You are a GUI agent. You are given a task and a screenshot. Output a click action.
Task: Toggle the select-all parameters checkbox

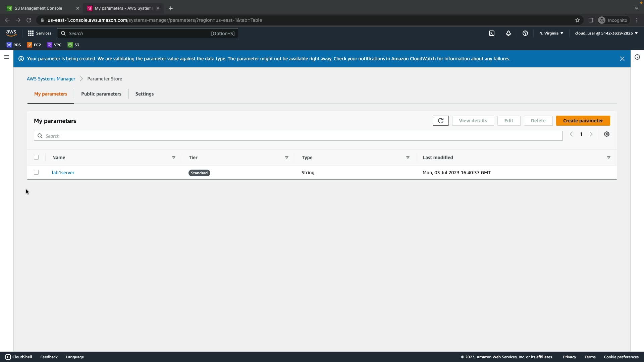(x=36, y=157)
